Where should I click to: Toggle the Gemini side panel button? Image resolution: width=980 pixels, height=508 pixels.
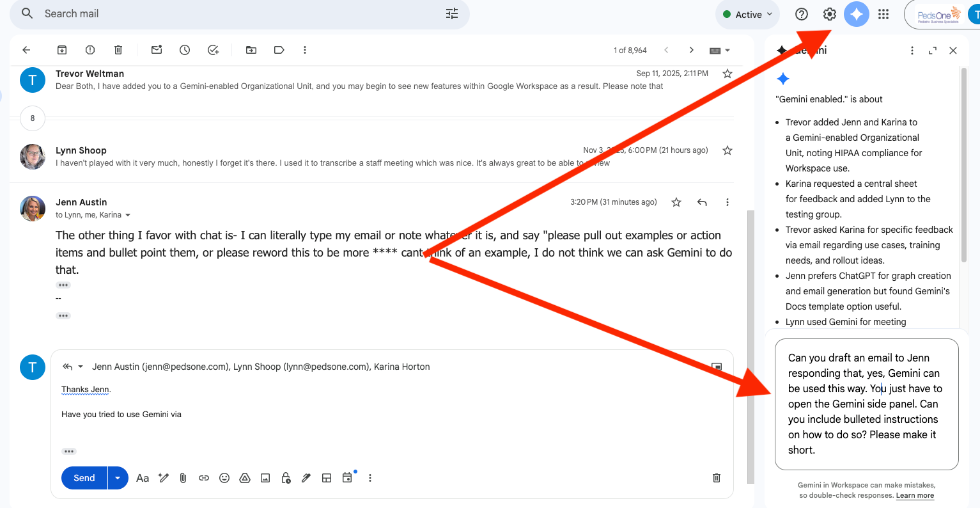(857, 14)
